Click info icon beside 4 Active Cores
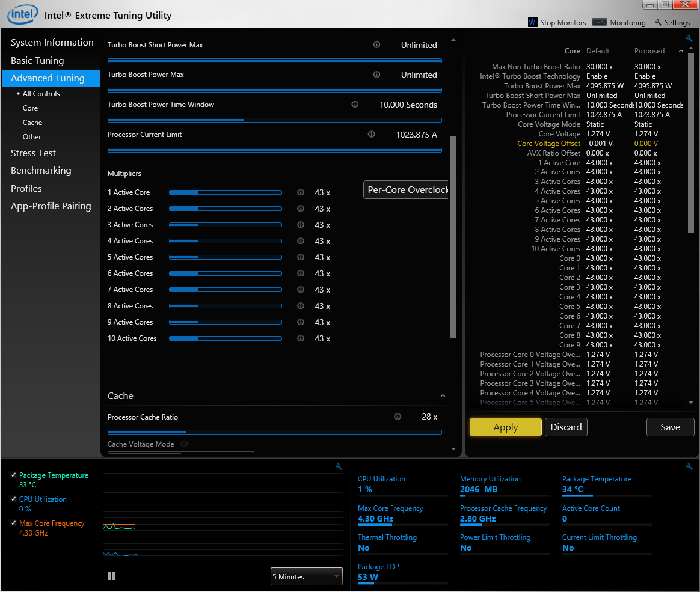This screenshot has height=592, width=700. click(x=301, y=241)
